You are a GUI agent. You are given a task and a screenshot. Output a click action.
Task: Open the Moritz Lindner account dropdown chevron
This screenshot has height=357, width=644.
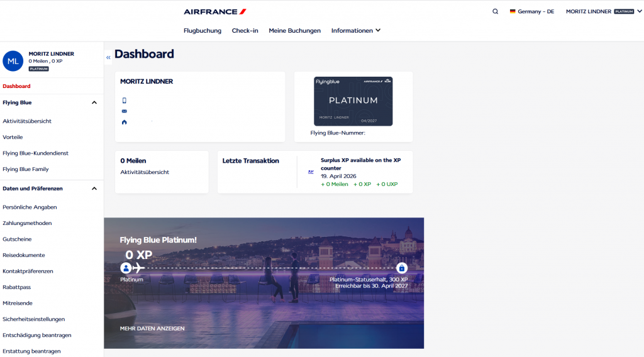[x=640, y=11]
